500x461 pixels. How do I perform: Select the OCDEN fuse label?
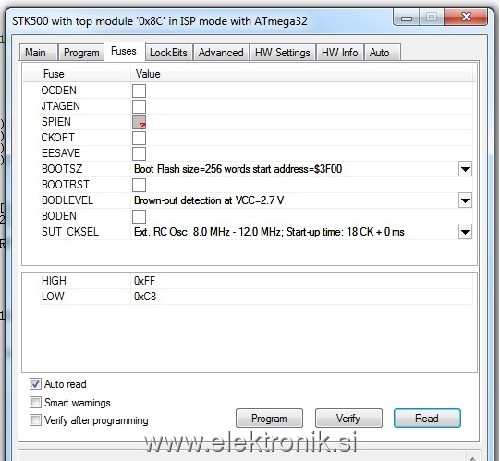[59, 90]
